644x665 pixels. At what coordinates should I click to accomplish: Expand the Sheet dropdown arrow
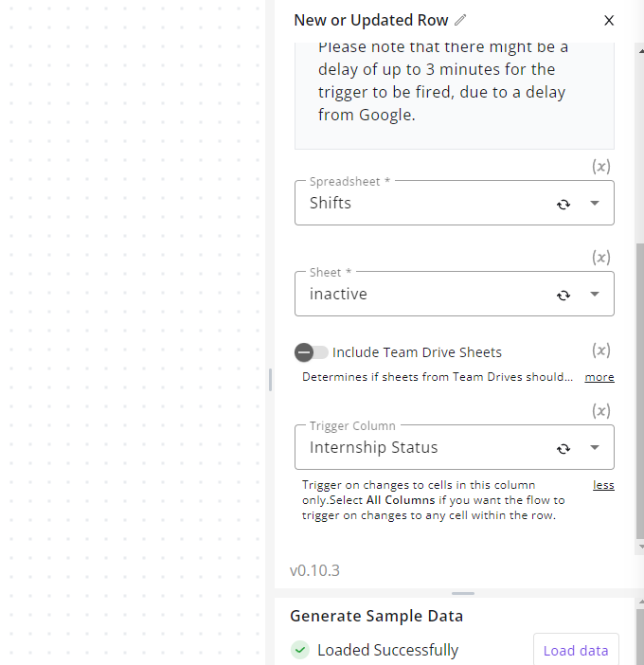pyautogui.click(x=595, y=294)
